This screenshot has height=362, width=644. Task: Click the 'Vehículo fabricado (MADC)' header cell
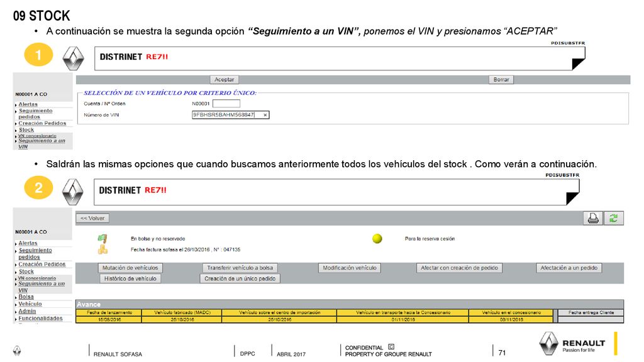(x=182, y=312)
